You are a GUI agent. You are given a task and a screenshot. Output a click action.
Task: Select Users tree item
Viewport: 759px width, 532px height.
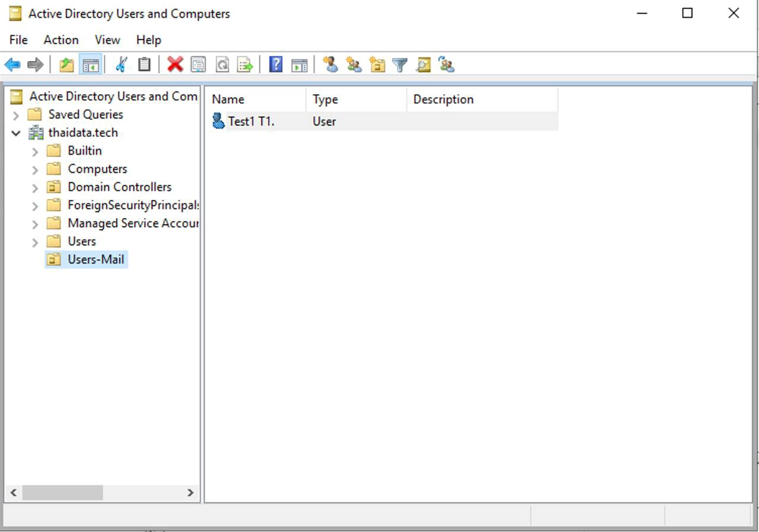81,241
